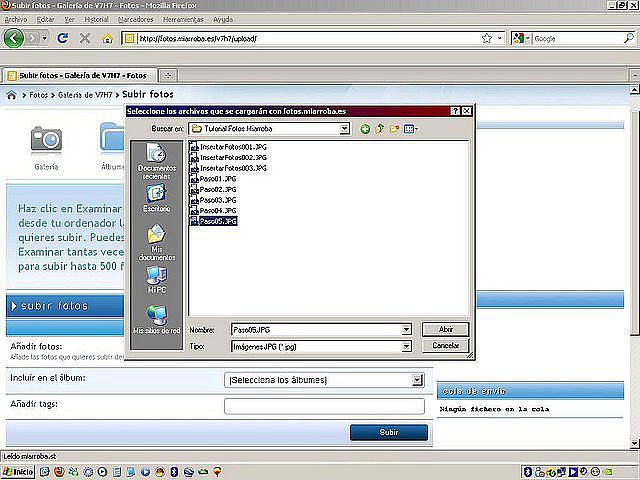Click the search magnifier icon
Screen dimensions: 640x480
(629, 38)
